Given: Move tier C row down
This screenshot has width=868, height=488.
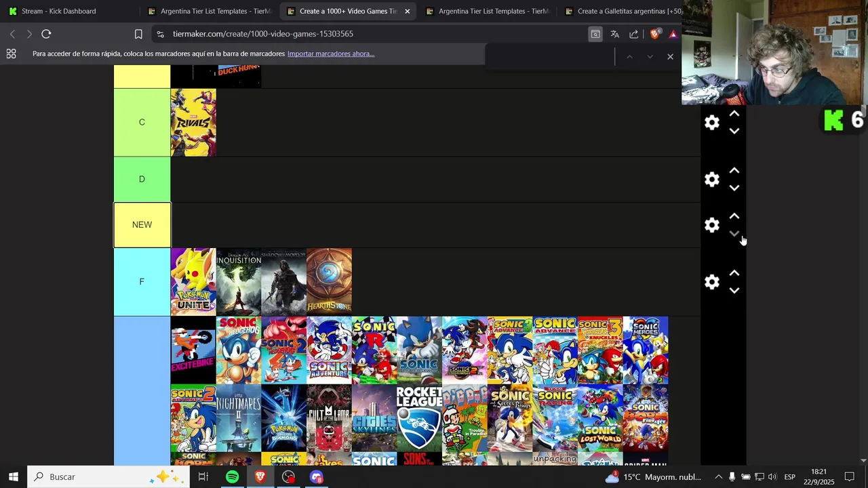Looking at the screenshot, I should [x=734, y=131].
